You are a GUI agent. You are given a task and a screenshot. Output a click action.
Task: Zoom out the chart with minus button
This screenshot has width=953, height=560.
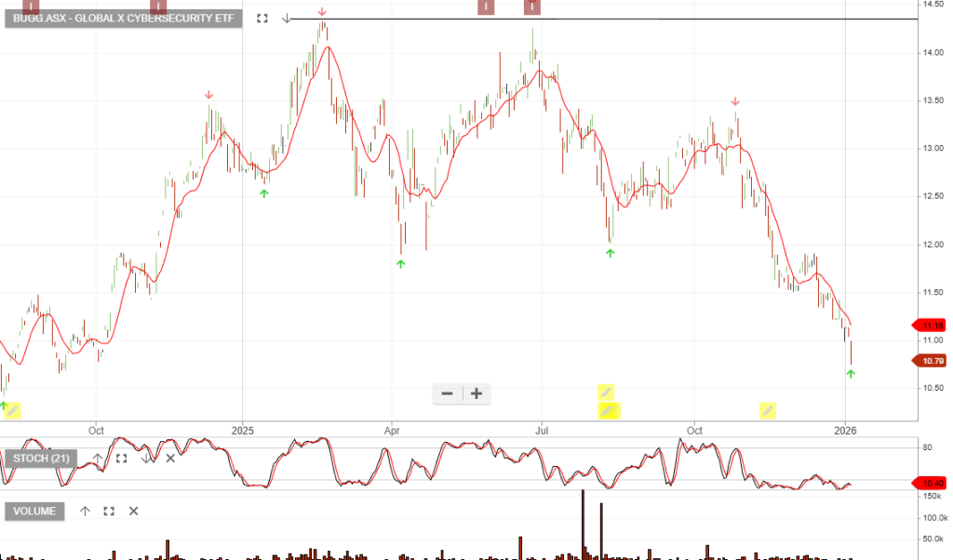[447, 393]
